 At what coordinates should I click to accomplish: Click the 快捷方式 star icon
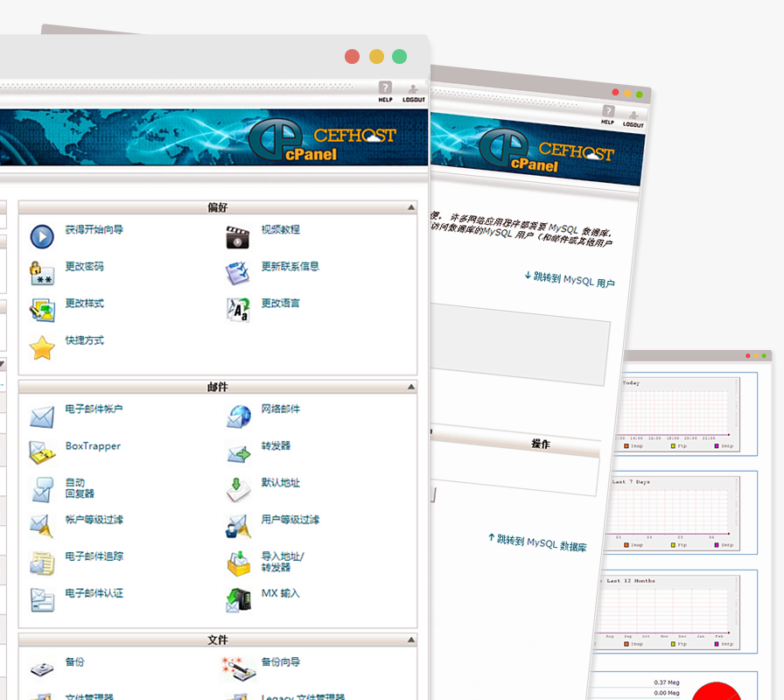42,347
